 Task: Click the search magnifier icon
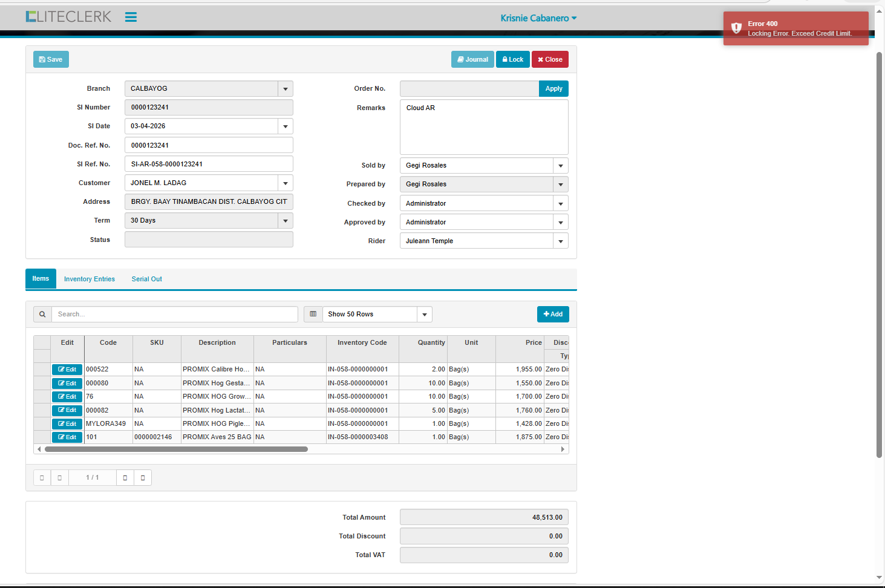42,314
